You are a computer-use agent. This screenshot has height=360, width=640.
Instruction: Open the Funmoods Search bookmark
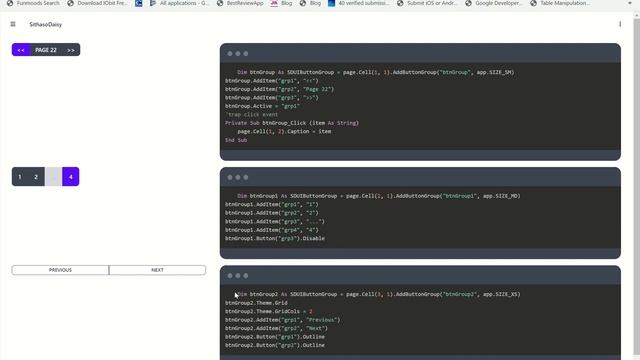coord(33,3)
